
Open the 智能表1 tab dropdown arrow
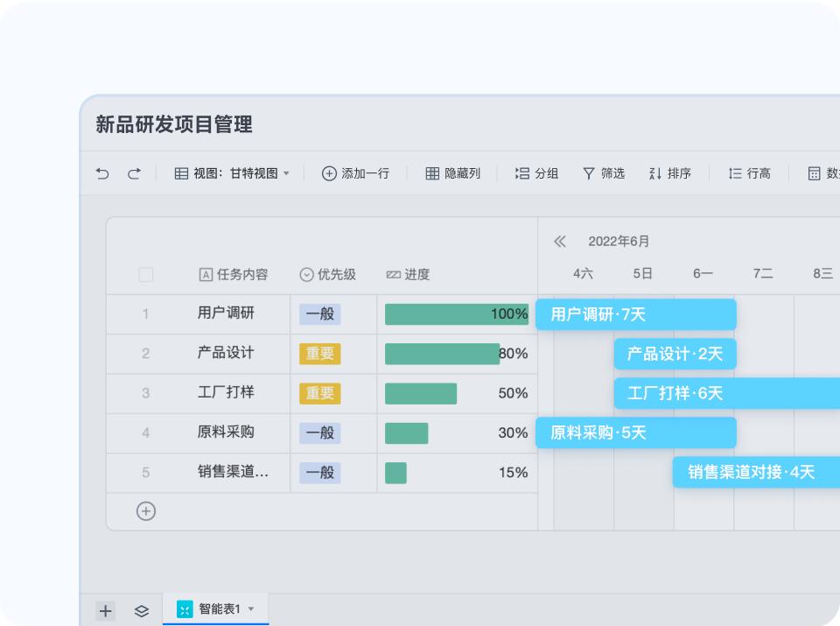click(x=249, y=608)
